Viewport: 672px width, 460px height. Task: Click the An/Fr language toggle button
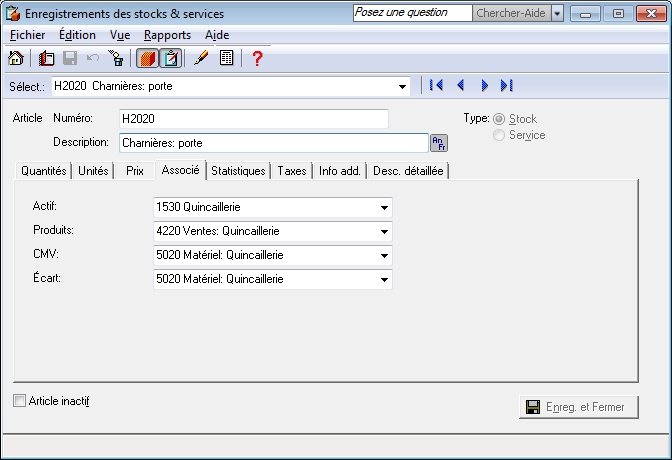point(439,143)
